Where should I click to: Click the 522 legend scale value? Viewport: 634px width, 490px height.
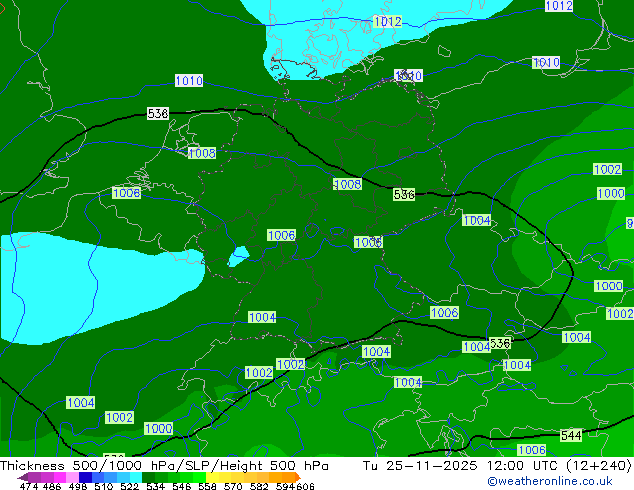tap(130, 486)
